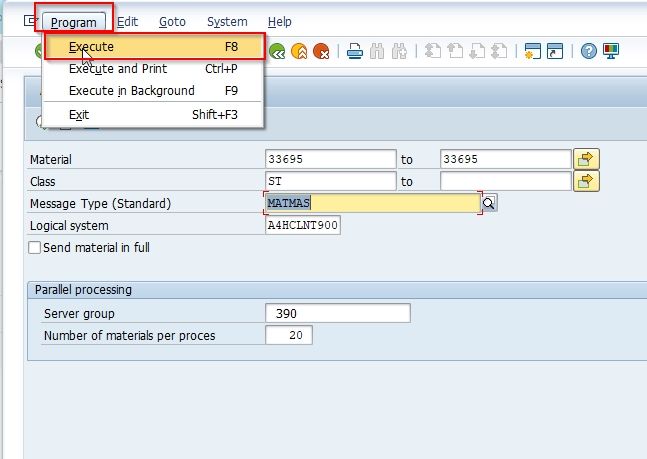This screenshot has width=647, height=459.
Task: Click the Server group label
Action: click(79, 314)
